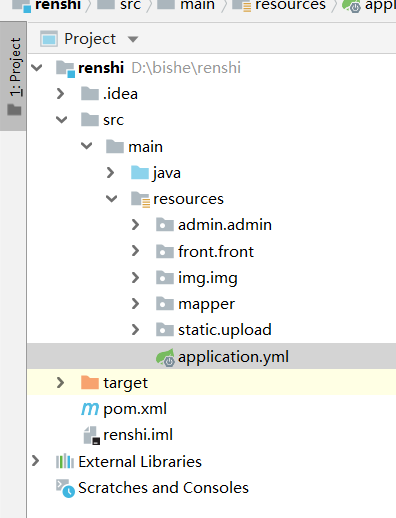Expand the front.front folder arrow
The width and height of the screenshot is (396, 518).
pos(135,251)
